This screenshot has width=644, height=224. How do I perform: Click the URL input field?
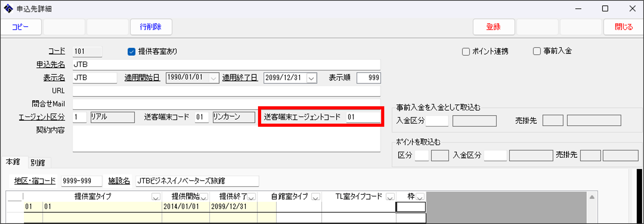point(226,91)
